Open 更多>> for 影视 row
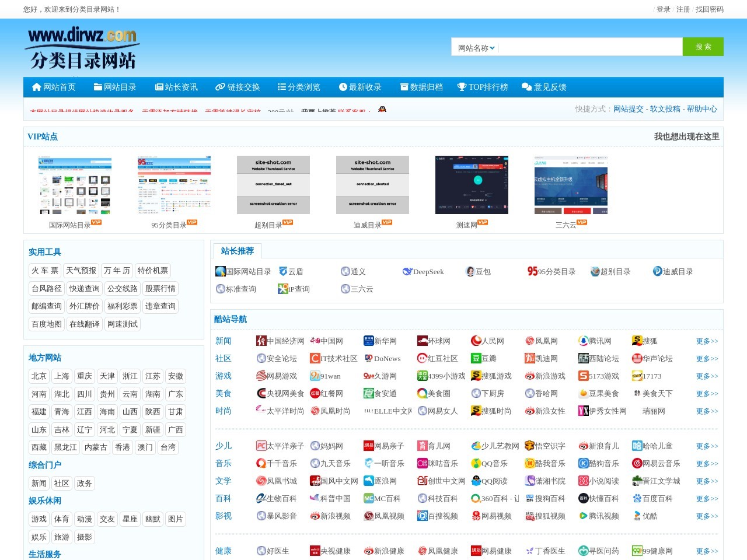 click(x=707, y=516)
